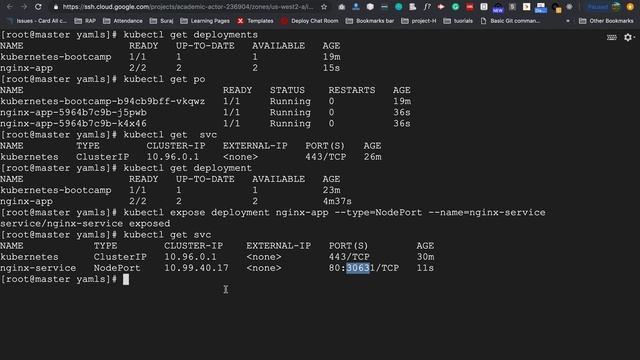Click the nginx-app-5964b7c9b-k4x46 pod name
This screenshot has height=360, width=640.
[73, 124]
